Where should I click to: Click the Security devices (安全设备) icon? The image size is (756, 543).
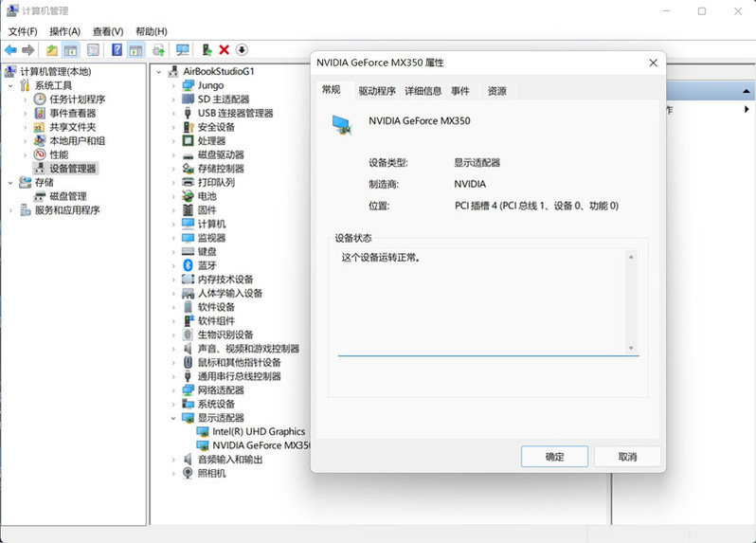(x=188, y=127)
